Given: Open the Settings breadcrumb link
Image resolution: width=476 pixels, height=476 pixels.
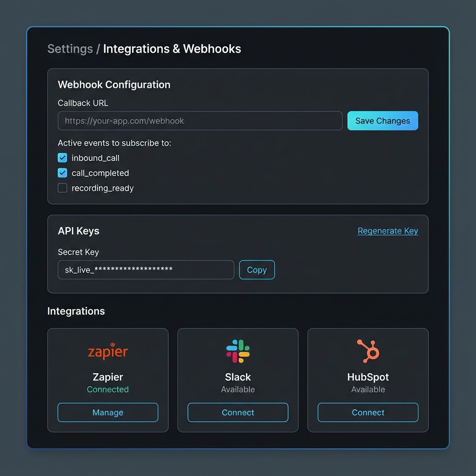Looking at the screenshot, I should (70, 48).
